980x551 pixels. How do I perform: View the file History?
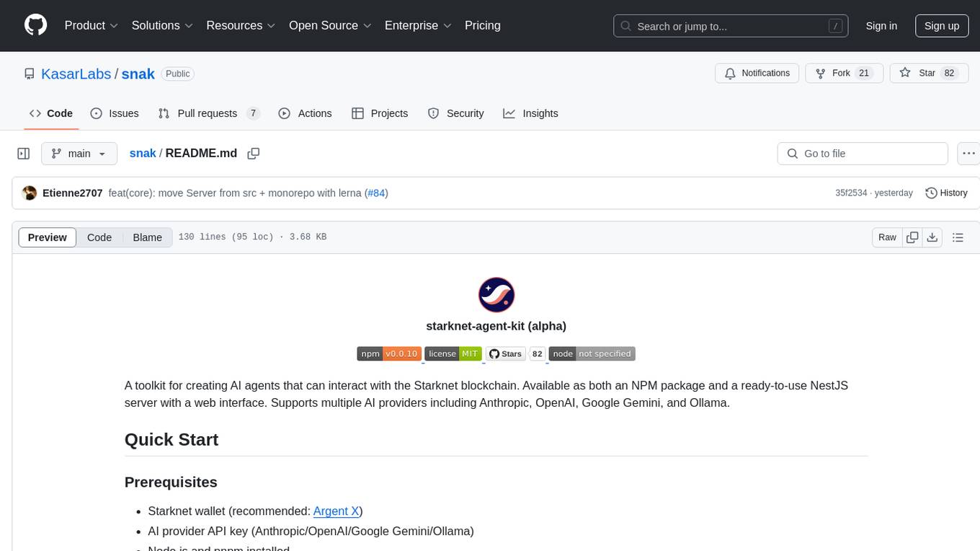tap(946, 193)
